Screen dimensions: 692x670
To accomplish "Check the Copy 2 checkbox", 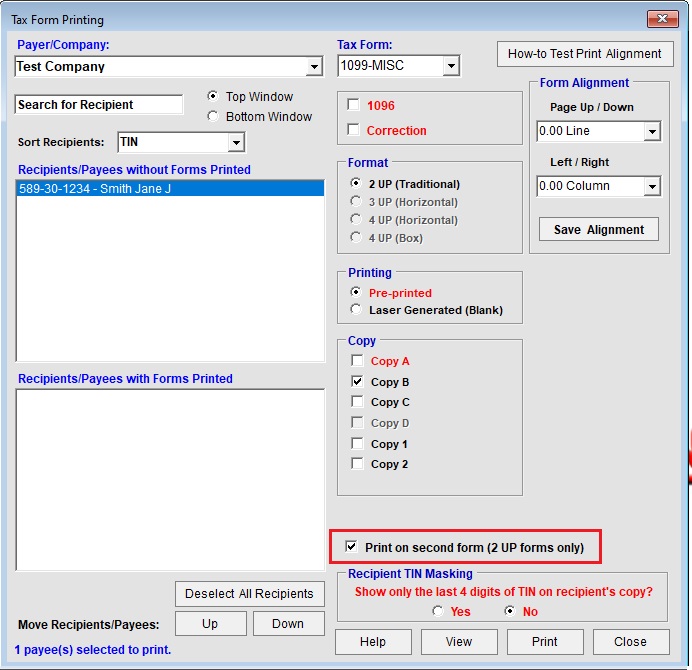I will tap(357, 463).
